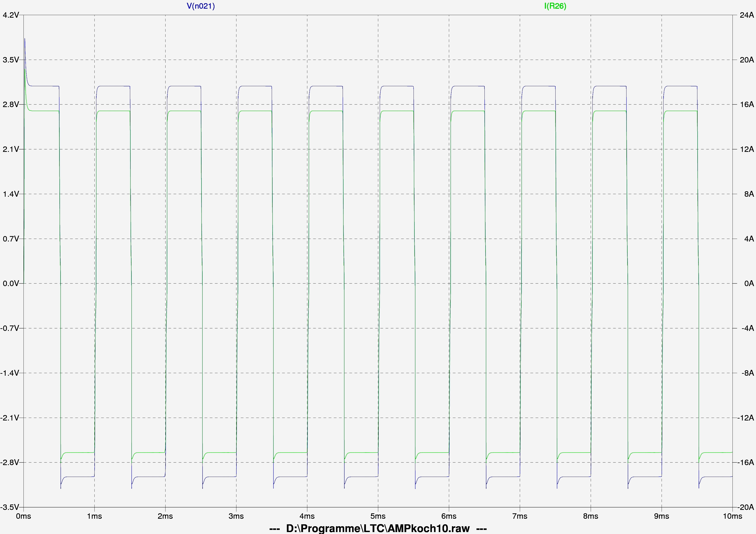Click the AMPkoch10.raw file path title

point(378,528)
